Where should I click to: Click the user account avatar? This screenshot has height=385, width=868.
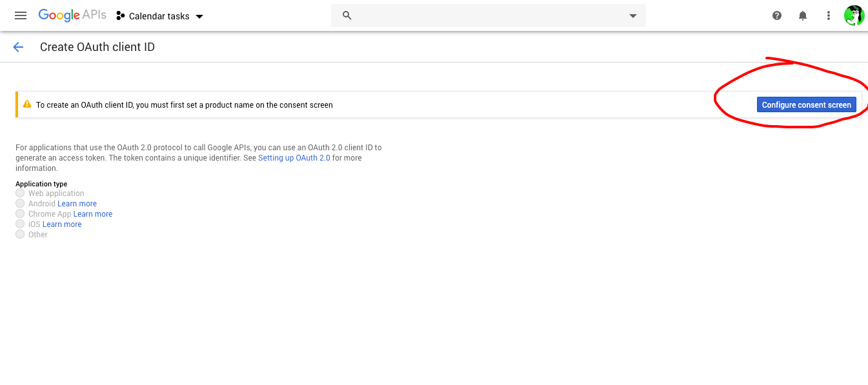[854, 15]
